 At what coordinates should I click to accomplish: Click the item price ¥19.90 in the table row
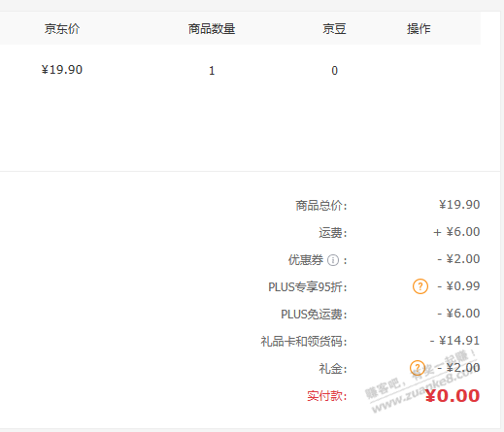(62, 70)
